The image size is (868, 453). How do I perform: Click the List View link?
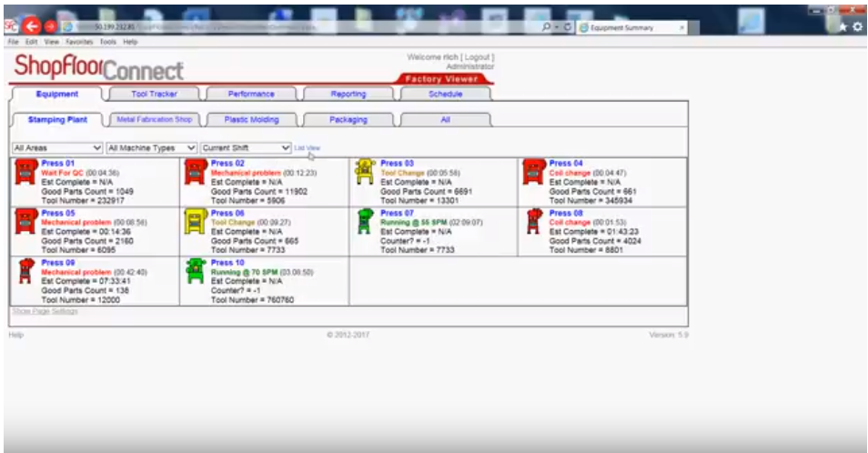(x=307, y=147)
